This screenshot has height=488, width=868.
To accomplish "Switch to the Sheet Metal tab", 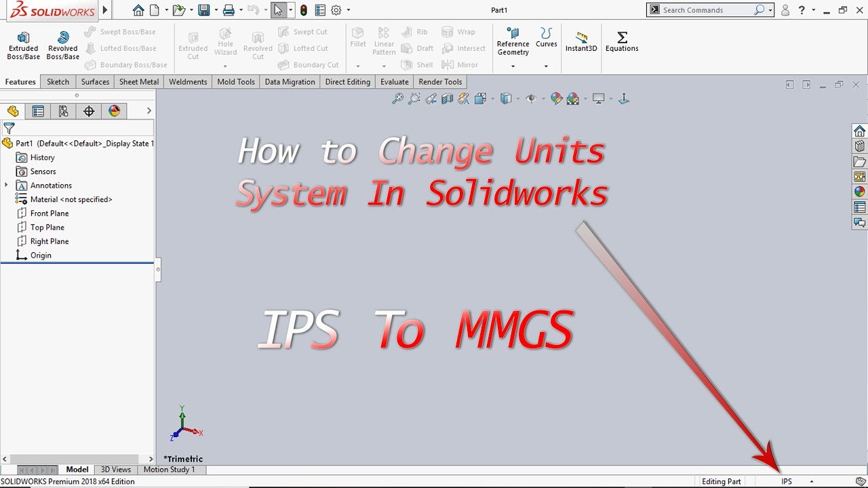I will click(x=139, y=82).
